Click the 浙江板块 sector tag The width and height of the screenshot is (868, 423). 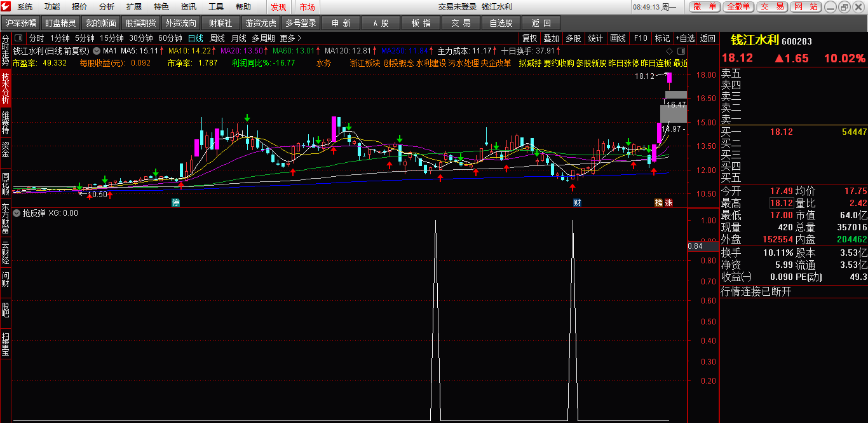365,63
